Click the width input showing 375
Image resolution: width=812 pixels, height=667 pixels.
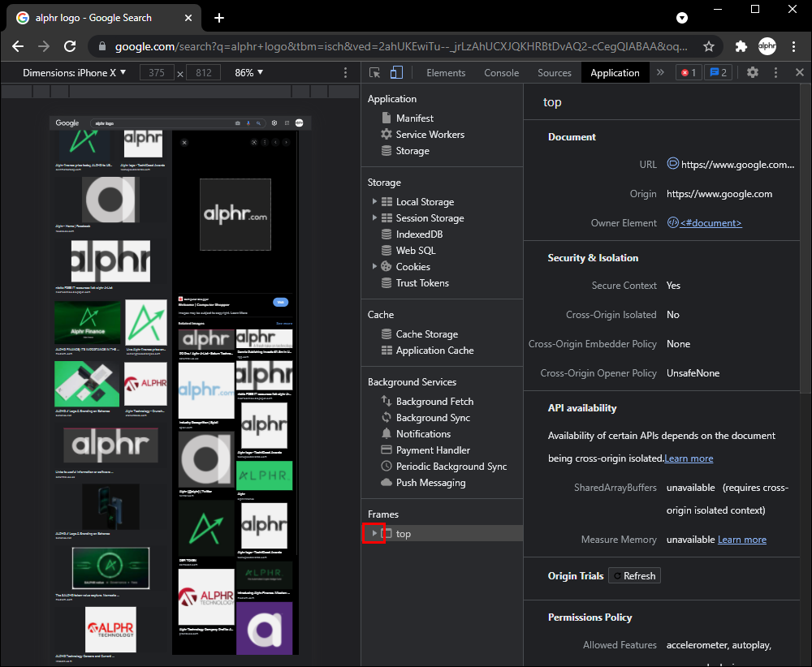[x=157, y=72]
